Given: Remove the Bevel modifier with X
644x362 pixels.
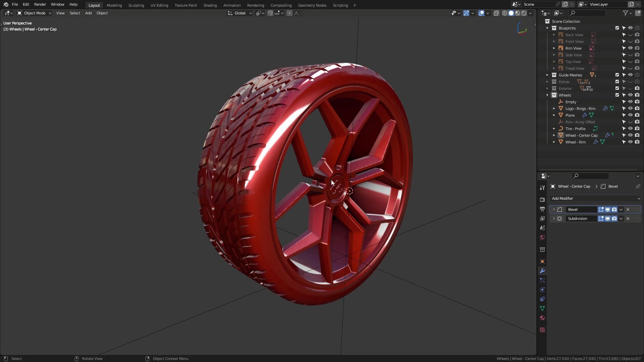Looking at the screenshot, I should [628, 209].
